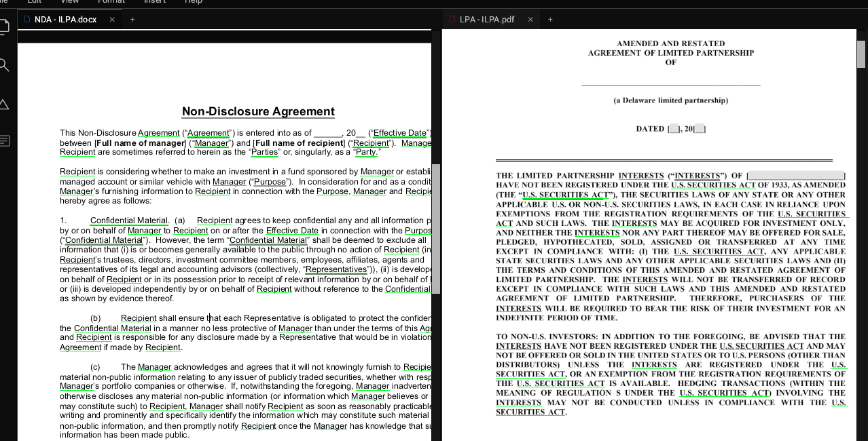Open the comments lines icon in sidebar
Screen dimensions: 868x441
4,141
